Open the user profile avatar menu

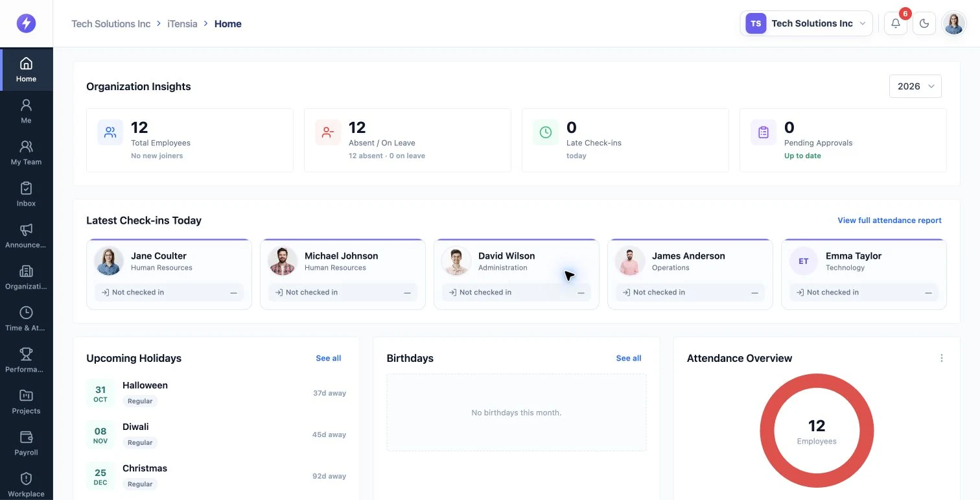953,23
